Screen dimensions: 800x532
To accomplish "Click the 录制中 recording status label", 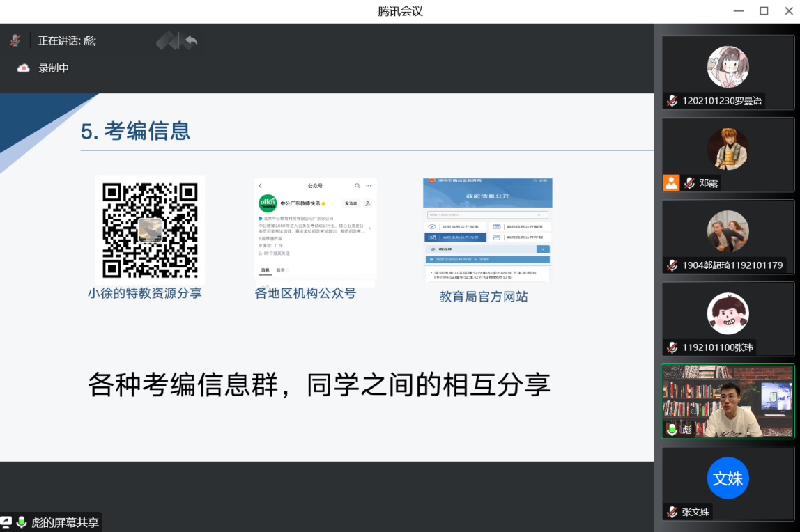I will tap(54, 68).
